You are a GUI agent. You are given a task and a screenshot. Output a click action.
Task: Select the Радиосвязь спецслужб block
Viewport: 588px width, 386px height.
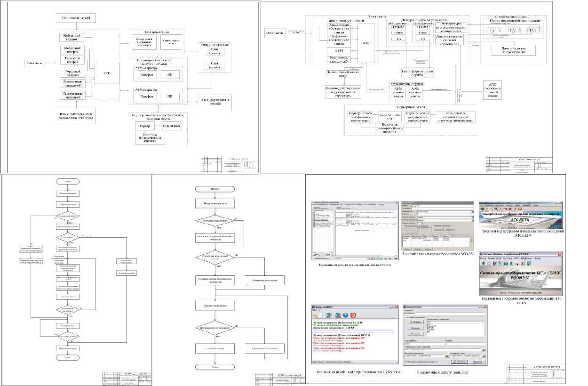click(340, 59)
